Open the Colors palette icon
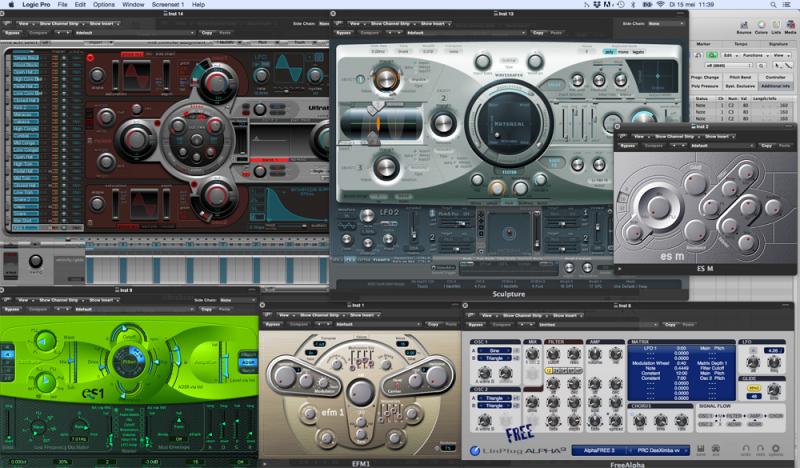The width and height of the screenshot is (800, 468). pos(761,25)
